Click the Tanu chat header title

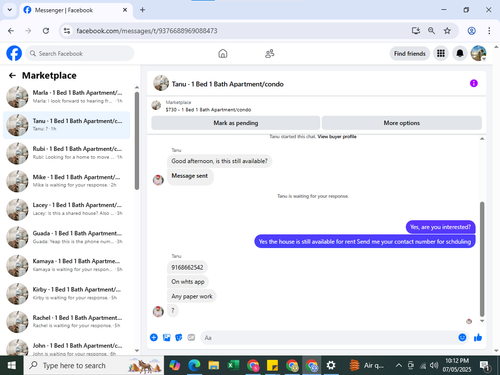point(227,84)
